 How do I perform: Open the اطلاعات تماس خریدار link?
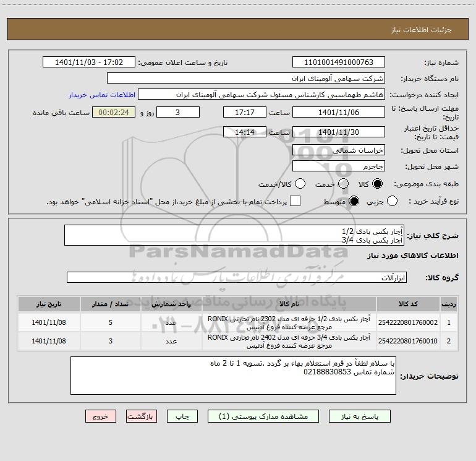click(x=102, y=95)
